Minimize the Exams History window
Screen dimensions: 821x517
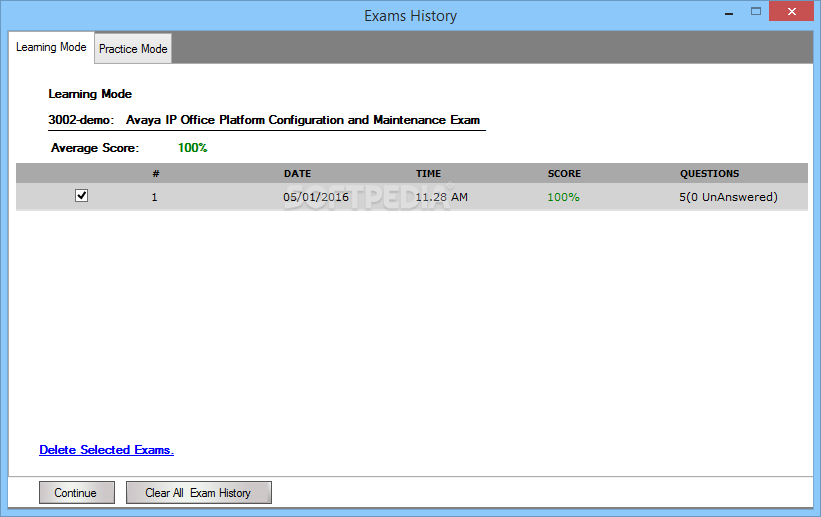(x=729, y=13)
